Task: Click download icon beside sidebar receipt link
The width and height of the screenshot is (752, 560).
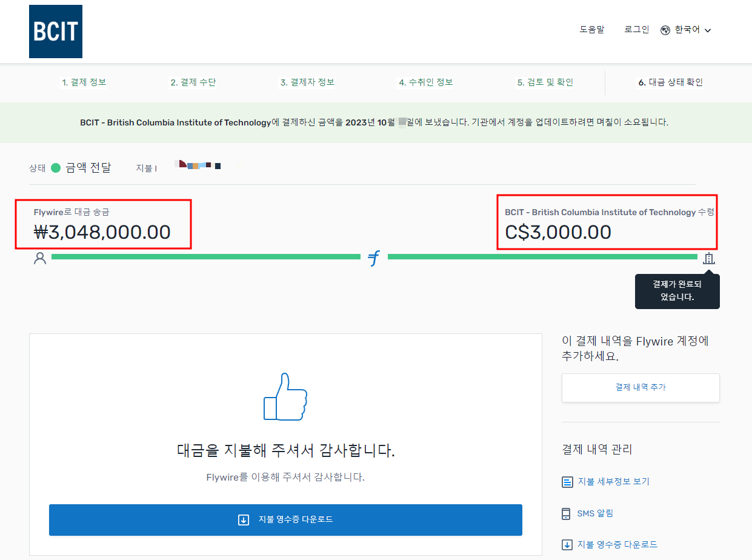Action: click(567, 545)
